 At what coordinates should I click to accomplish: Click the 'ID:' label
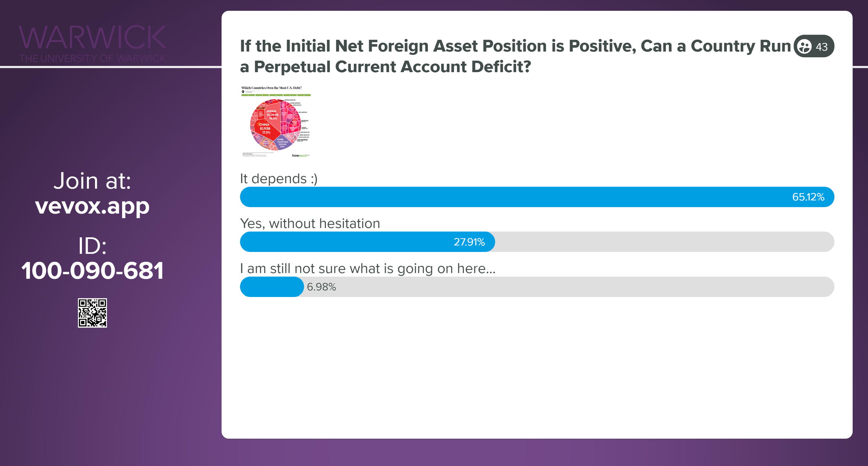(92, 246)
